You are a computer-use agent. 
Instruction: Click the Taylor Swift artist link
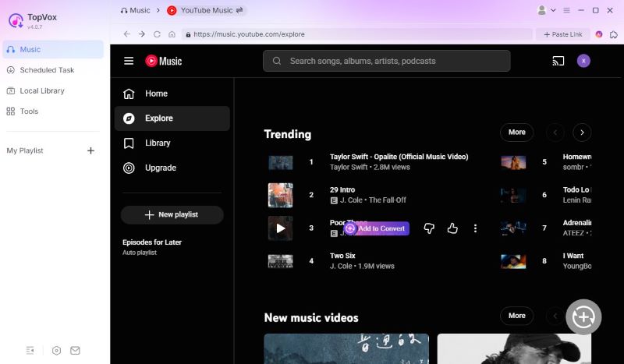tap(349, 167)
